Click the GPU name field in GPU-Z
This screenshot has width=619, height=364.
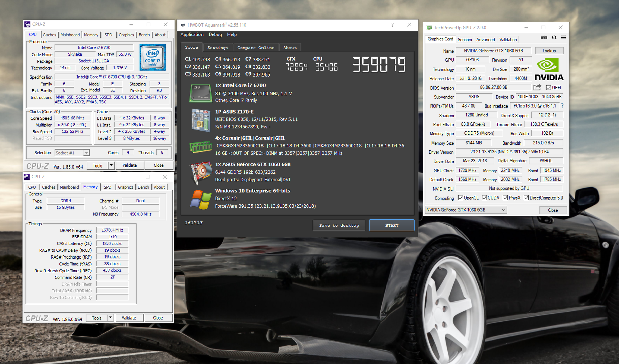pyautogui.click(x=493, y=51)
